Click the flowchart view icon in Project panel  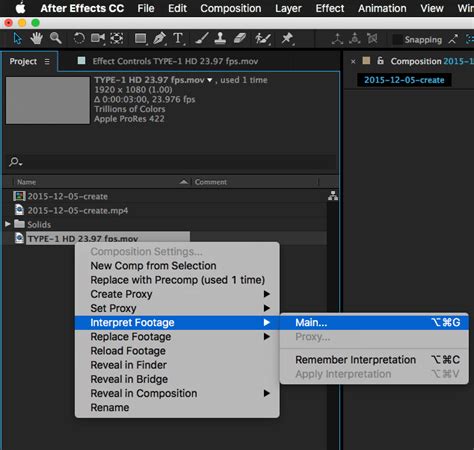[x=333, y=196]
